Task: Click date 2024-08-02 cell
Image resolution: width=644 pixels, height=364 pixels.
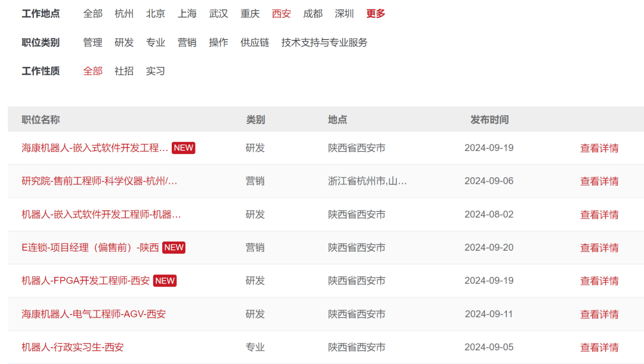Action: click(x=489, y=214)
